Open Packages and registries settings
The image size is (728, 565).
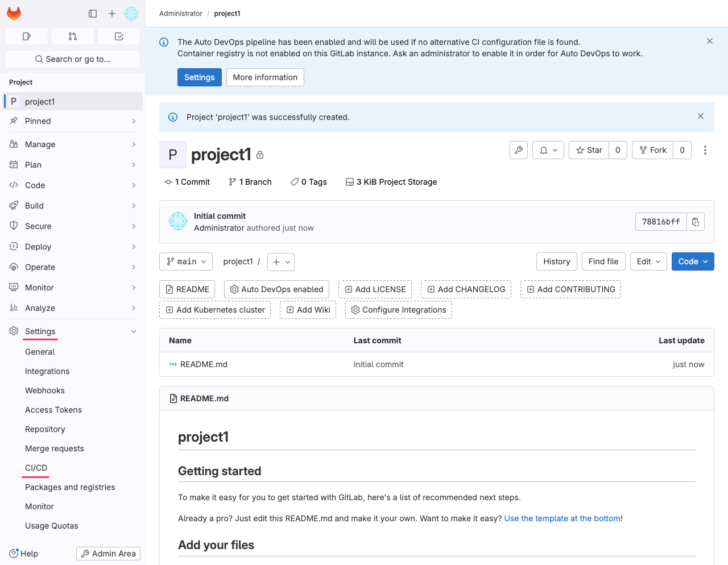(x=70, y=487)
